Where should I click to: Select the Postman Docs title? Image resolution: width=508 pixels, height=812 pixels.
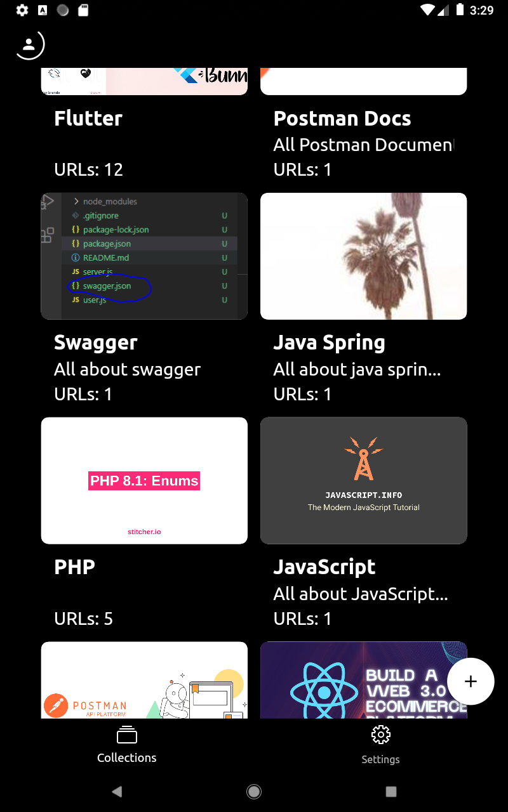[x=342, y=119]
